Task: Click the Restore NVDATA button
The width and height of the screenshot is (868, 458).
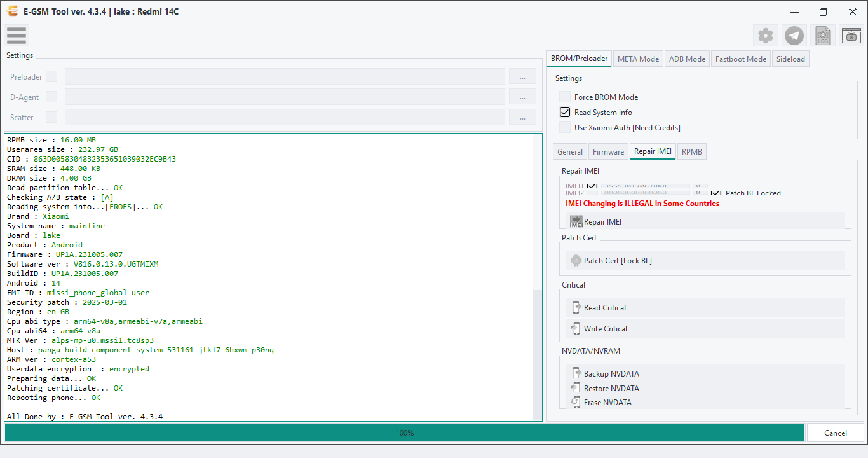Action: [705, 388]
